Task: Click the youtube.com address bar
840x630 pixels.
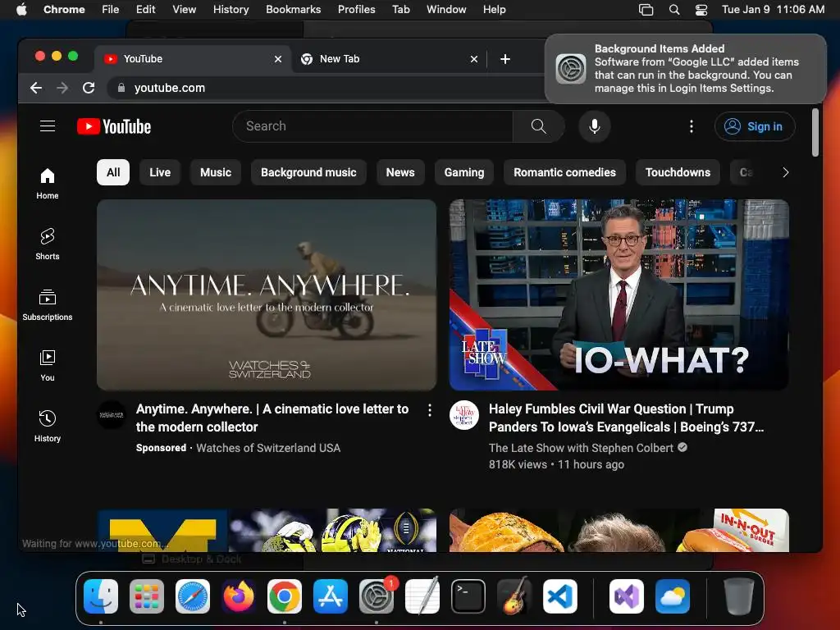Action: point(326,88)
